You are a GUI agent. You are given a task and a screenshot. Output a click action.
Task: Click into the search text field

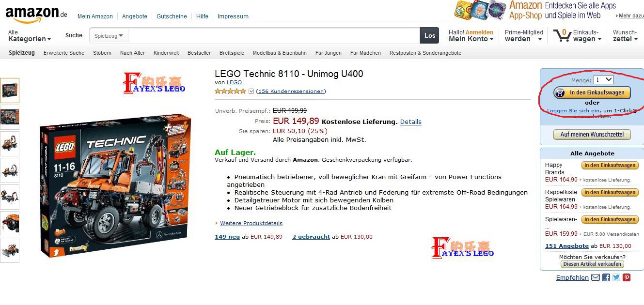274,35
